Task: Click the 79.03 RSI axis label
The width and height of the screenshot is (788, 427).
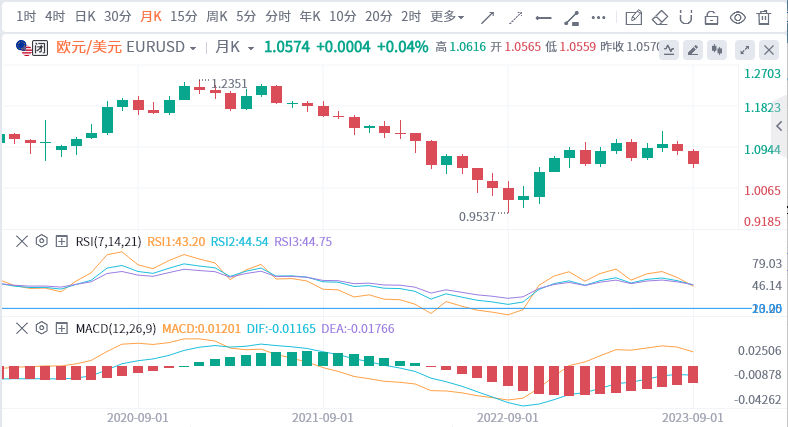Action: tap(767, 264)
